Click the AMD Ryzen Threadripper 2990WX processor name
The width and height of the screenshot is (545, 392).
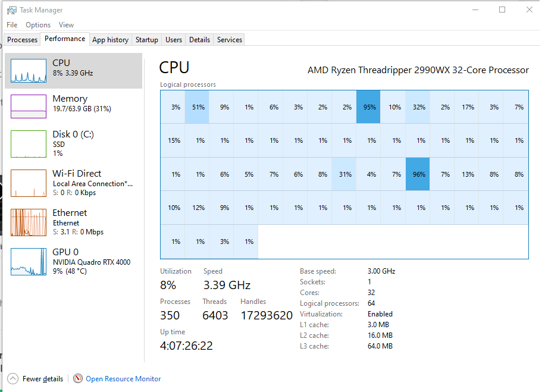(x=418, y=70)
